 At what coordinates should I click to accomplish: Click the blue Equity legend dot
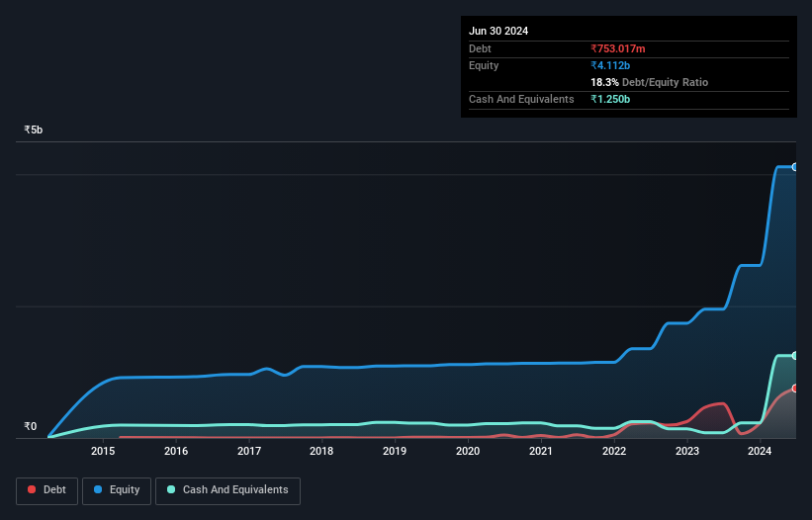[x=98, y=489]
